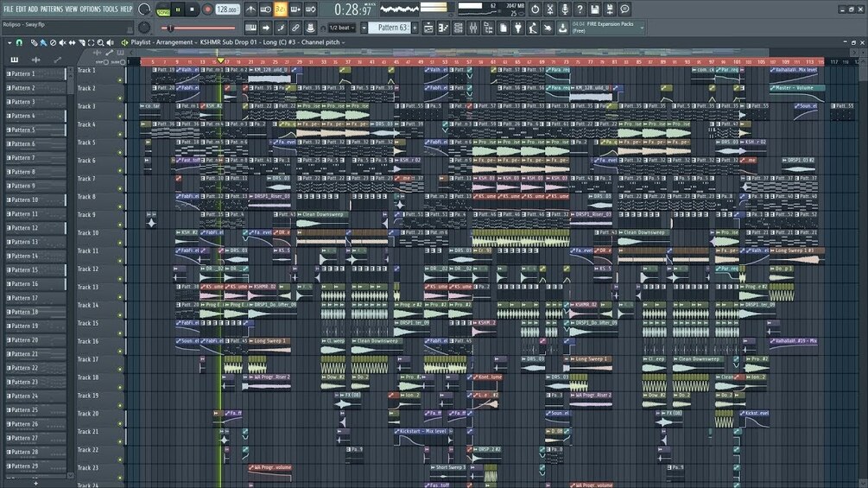This screenshot has height=488, width=868.
Task: Click the link/chain multilink icon
Action: [295, 27]
